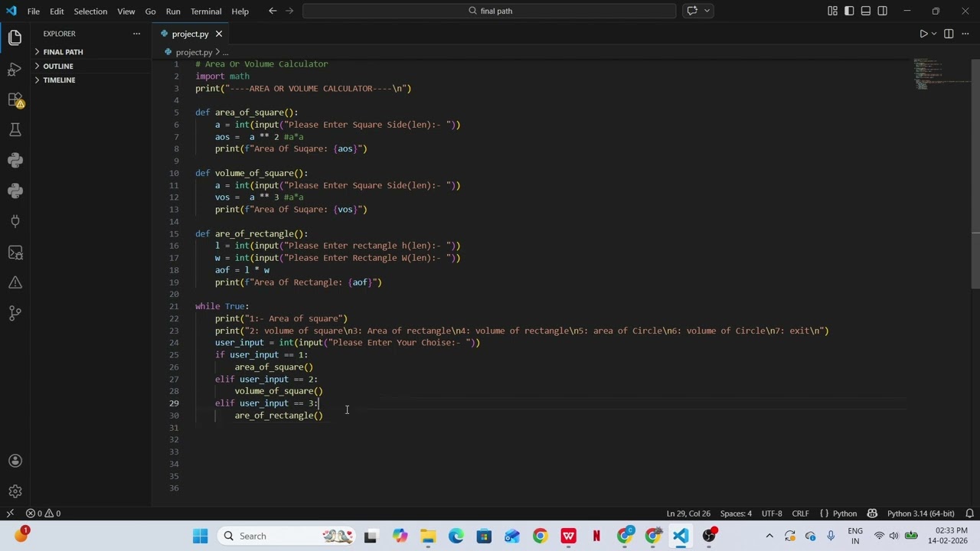Click project.py in the breadcrumb
980x551 pixels.
click(x=194, y=52)
